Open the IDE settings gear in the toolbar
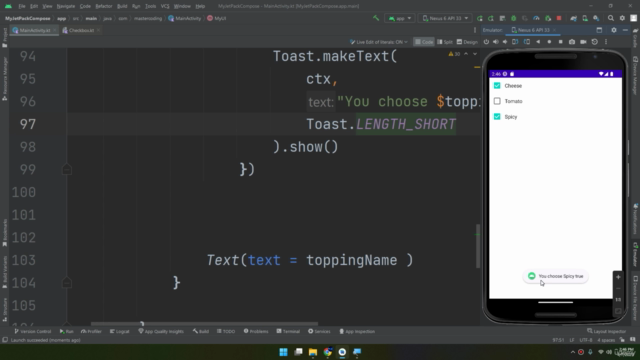 pos(622,18)
